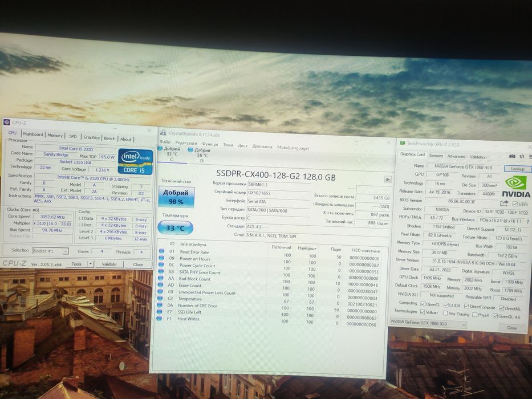
Task: Click the firmware version field SBFM61.3
Action: coord(279,185)
